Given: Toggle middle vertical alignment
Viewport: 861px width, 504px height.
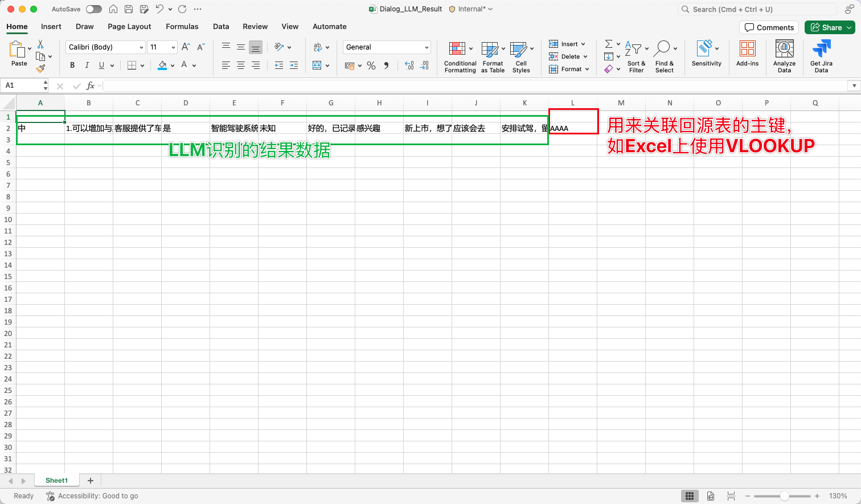Looking at the screenshot, I should 241,47.
